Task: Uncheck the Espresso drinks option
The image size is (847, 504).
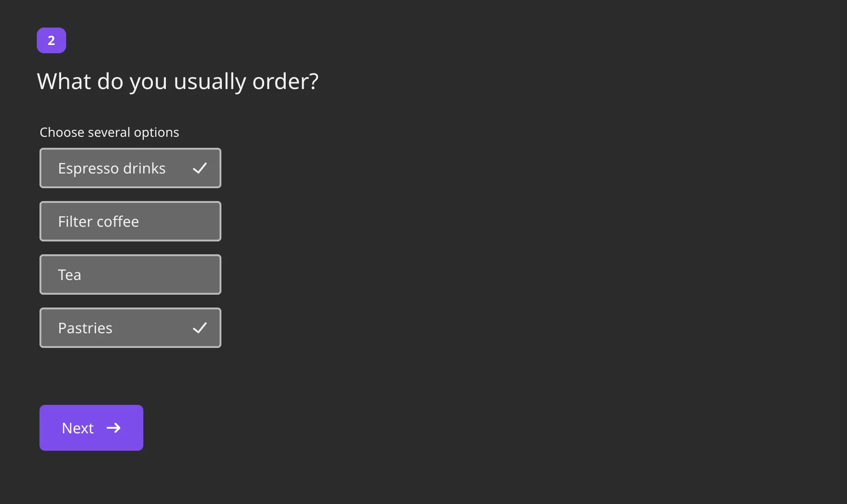Action: (x=130, y=168)
